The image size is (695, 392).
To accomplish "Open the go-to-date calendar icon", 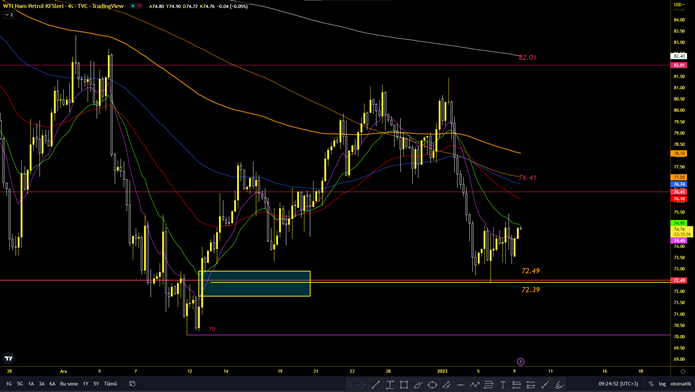I will 132,384.
